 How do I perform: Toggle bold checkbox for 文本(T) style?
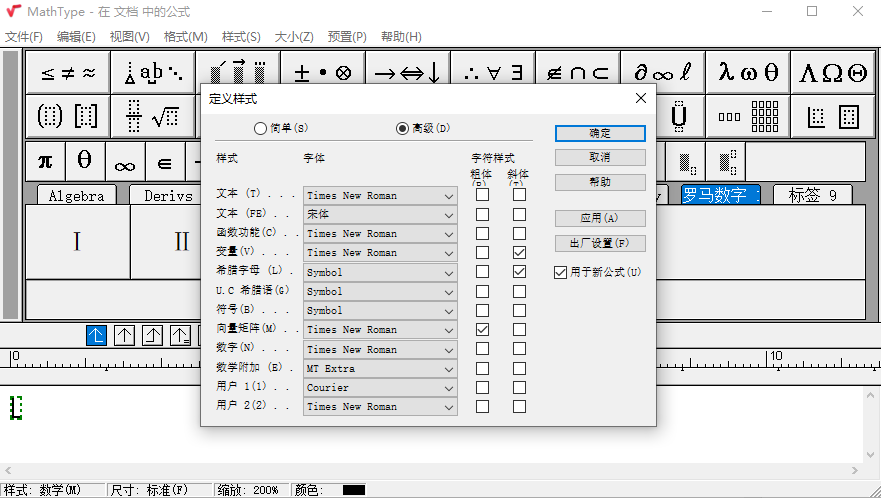pos(482,195)
